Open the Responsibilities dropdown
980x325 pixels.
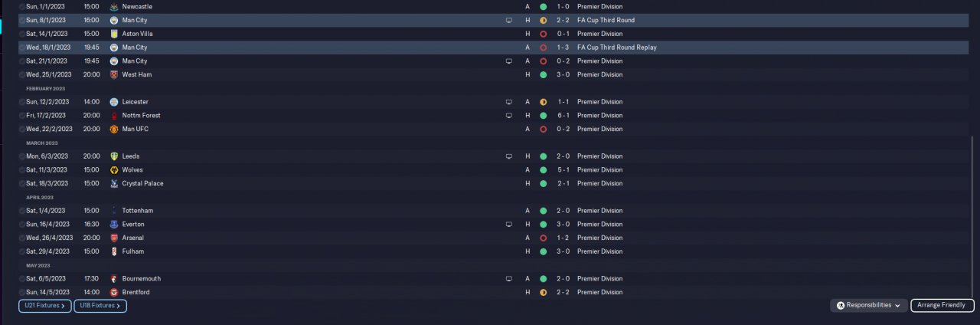point(869,305)
